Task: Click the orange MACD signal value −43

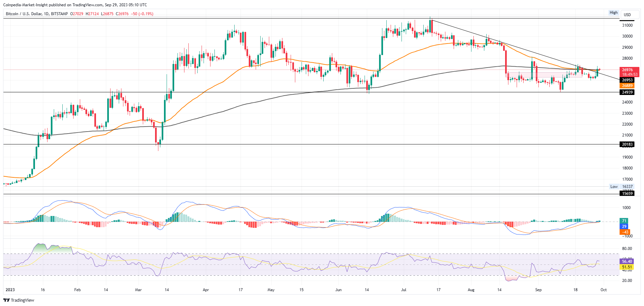Action: (625, 232)
